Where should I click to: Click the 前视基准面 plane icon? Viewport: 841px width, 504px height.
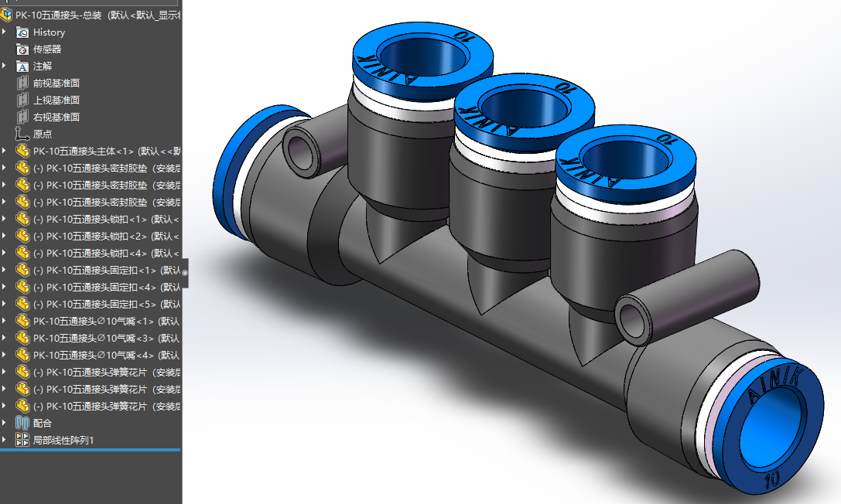[x=22, y=83]
